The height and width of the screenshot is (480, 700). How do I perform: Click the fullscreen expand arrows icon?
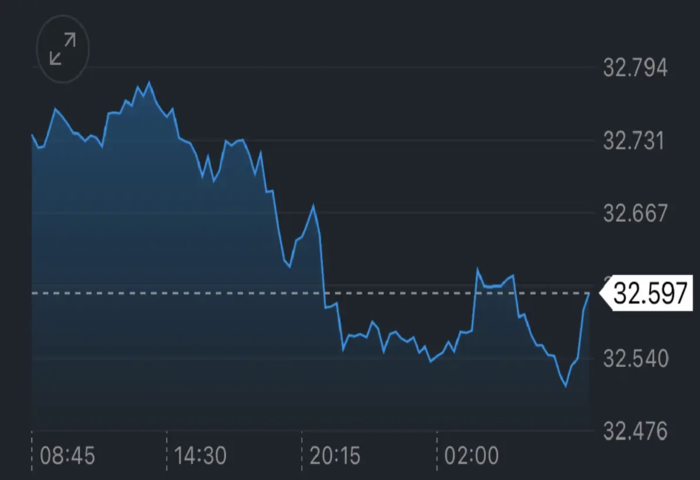click(62, 48)
